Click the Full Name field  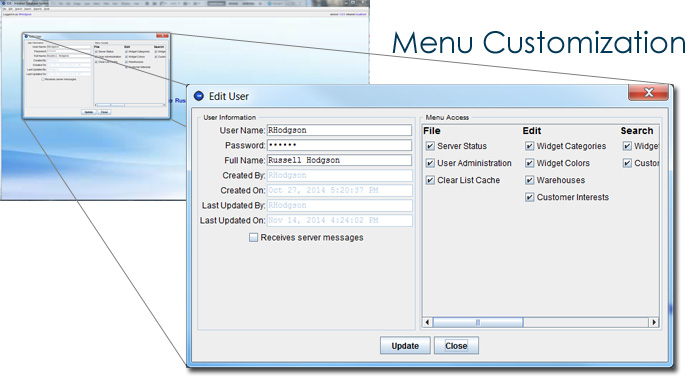(339, 160)
